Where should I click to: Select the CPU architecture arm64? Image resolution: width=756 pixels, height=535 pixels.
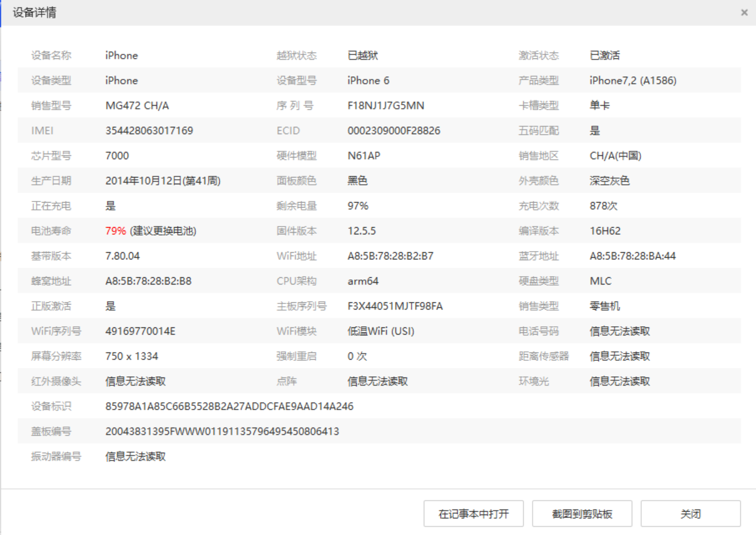tap(363, 281)
